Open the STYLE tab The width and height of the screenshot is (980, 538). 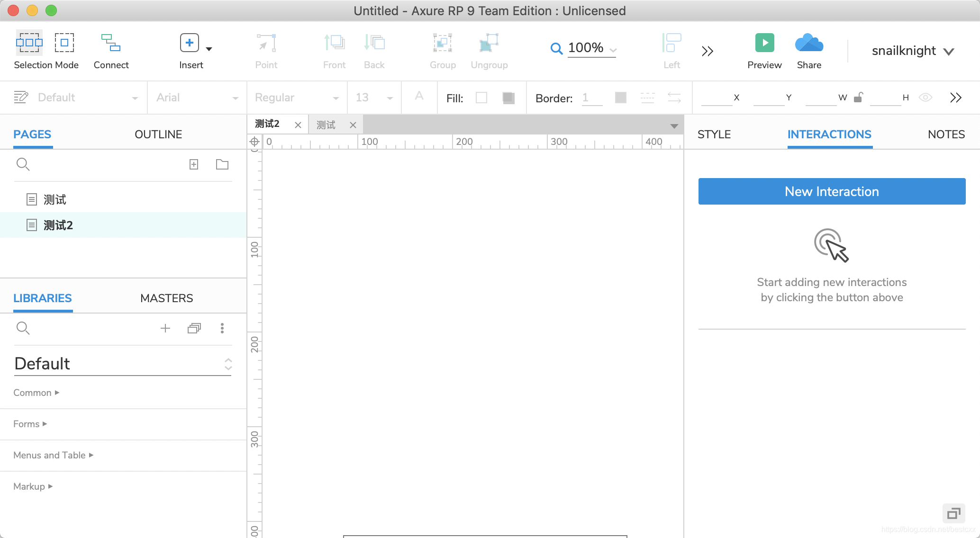(714, 134)
